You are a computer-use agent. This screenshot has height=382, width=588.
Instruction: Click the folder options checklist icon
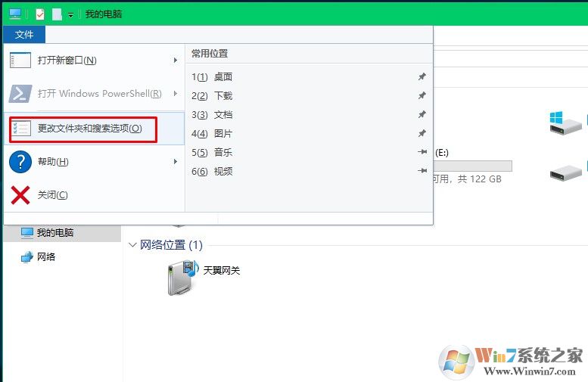(20, 128)
